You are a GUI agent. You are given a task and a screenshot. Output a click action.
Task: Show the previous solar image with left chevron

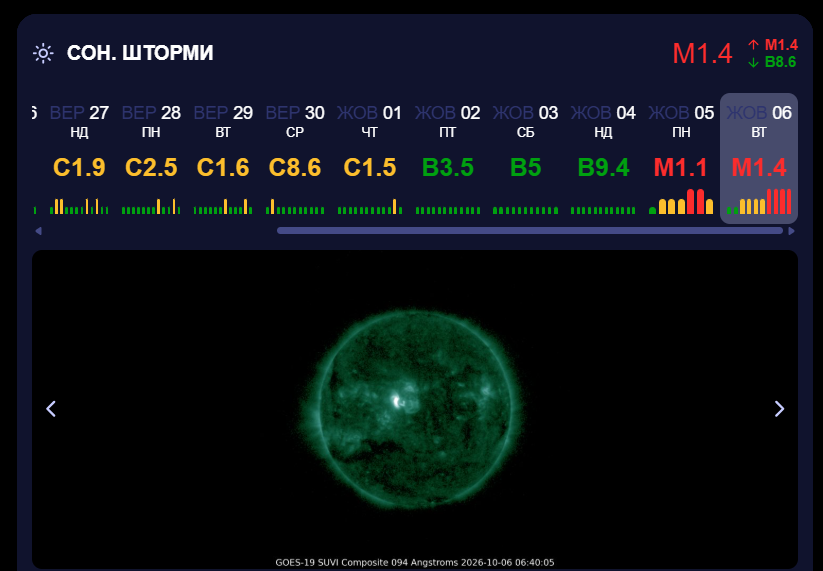pos(51,409)
